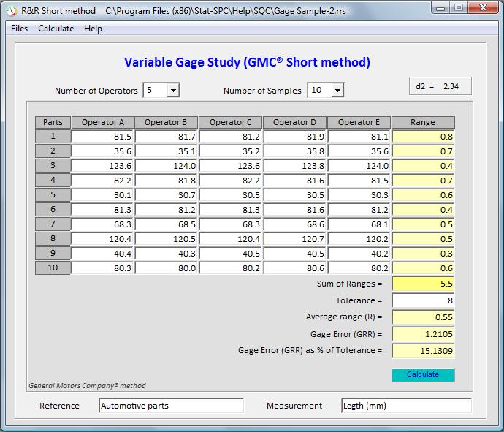Click Operator B cell 35.1 in part 2
This screenshot has height=432, width=504.
[x=167, y=151]
